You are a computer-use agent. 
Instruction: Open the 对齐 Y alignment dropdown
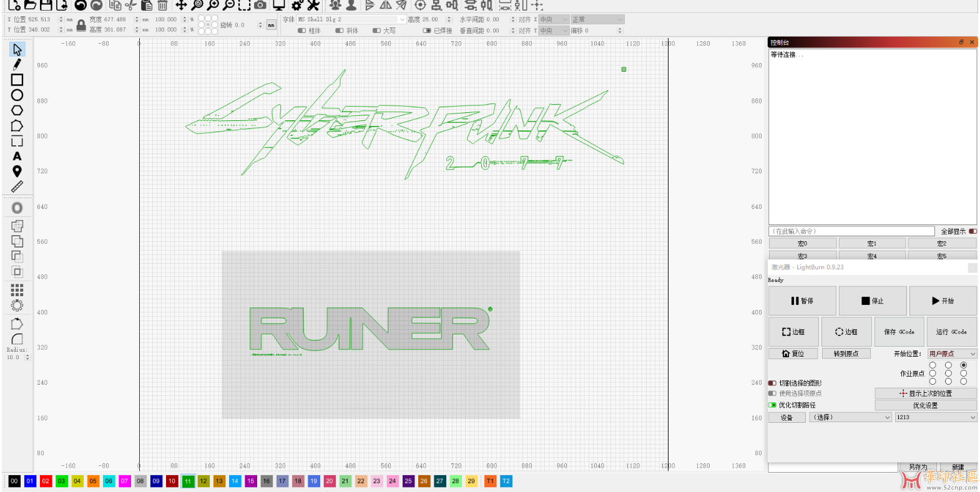(x=554, y=31)
